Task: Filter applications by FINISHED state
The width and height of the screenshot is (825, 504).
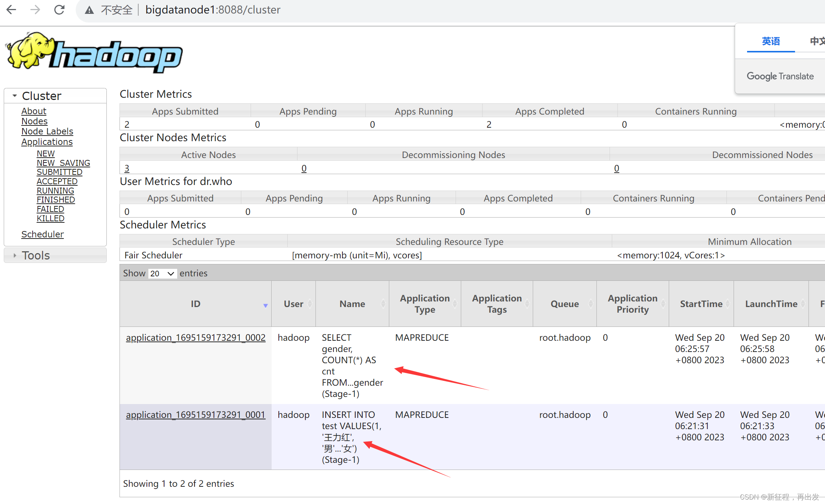Action: point(55,200)
